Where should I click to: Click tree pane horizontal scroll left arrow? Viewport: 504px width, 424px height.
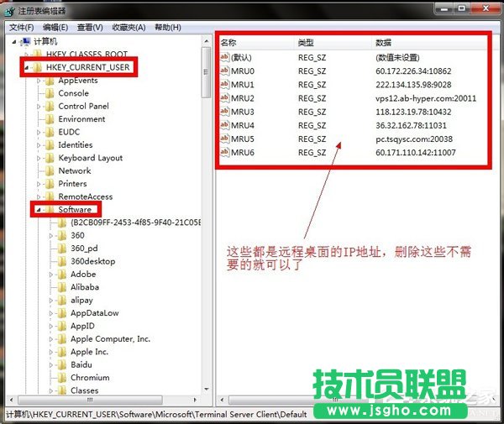coord(12,400)
